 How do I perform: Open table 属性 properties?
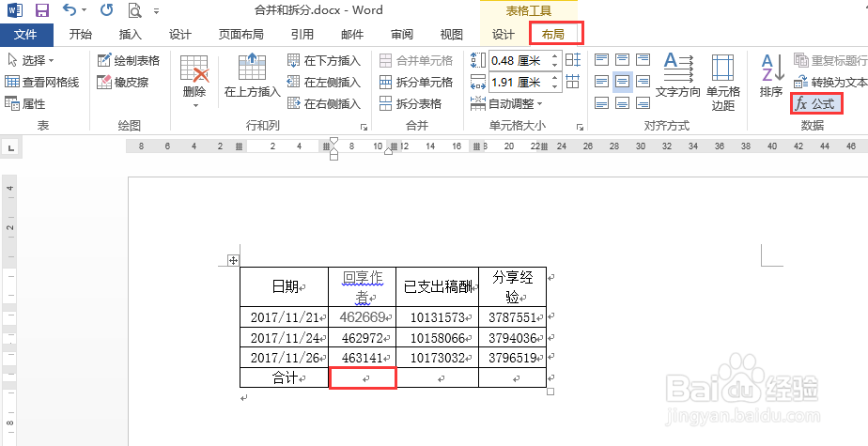coord(25,103)
